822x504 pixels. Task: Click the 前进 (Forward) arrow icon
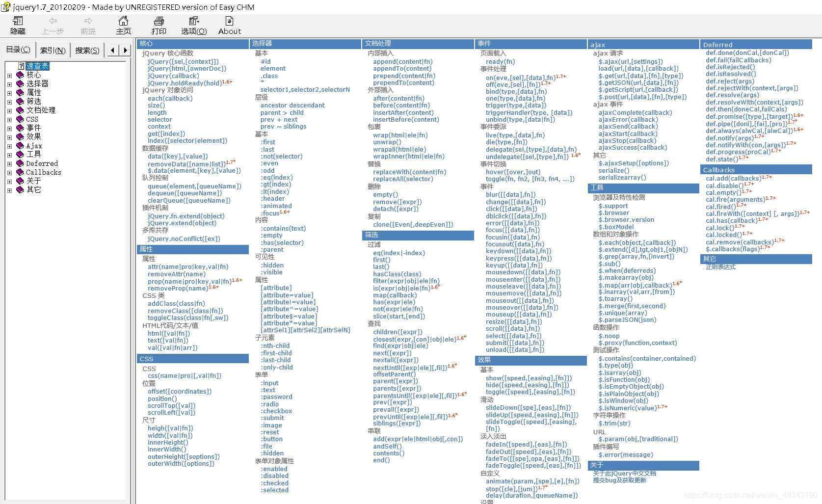[88, 21]
